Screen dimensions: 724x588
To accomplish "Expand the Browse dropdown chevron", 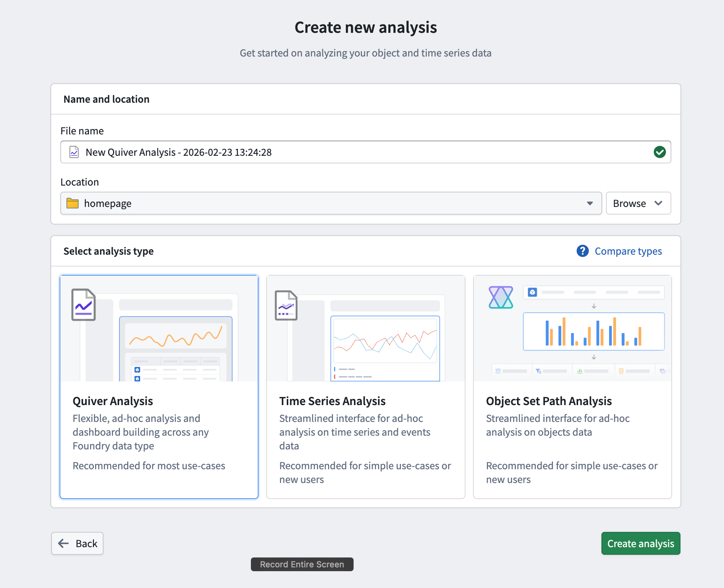I will coord(658,203).
